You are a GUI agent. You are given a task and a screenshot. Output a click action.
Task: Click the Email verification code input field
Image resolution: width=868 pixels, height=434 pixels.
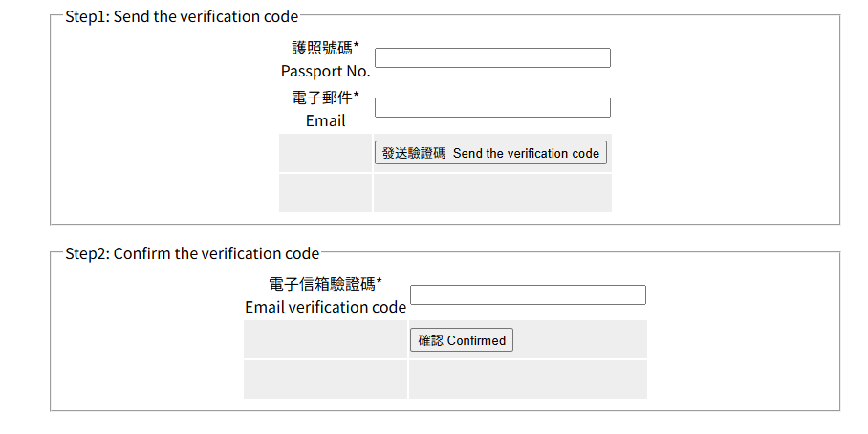[528, 295]
